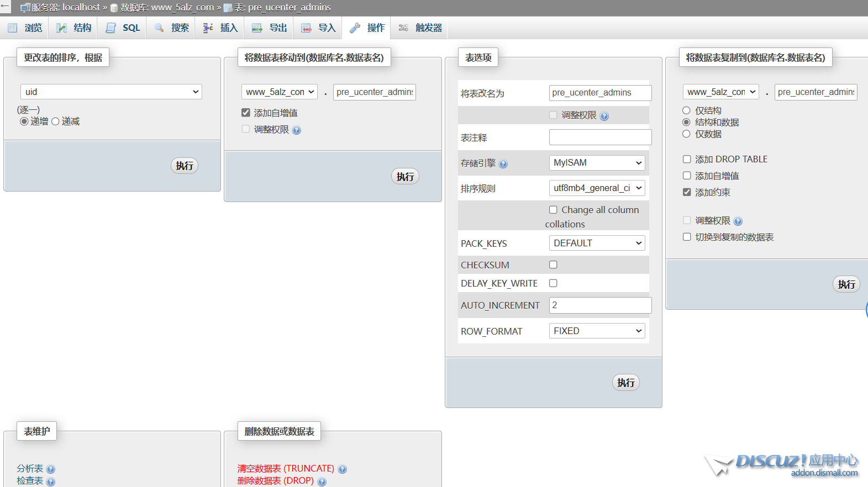Image resolution: width=868 pixels, height=487 pixels.
Task: Click help icon beside 清空数据表 (TRUNCATE)
Action: pos(343,469)
